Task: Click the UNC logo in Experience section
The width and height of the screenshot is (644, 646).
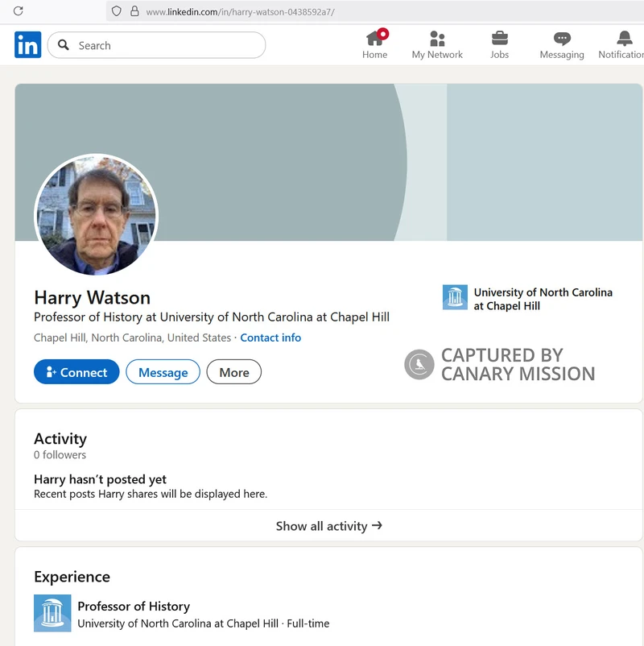Action: tap(52, 613)
